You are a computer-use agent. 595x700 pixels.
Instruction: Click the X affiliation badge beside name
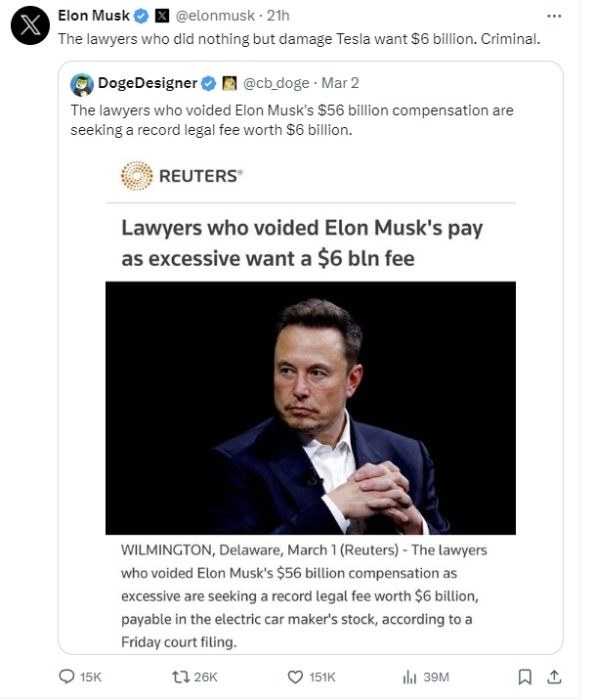[162, 17]
